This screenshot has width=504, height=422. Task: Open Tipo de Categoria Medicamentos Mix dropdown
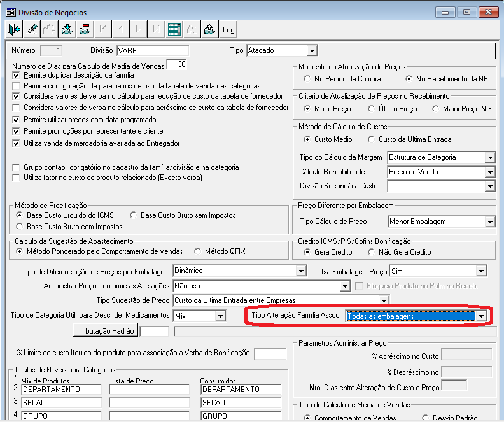pos(220,316)
